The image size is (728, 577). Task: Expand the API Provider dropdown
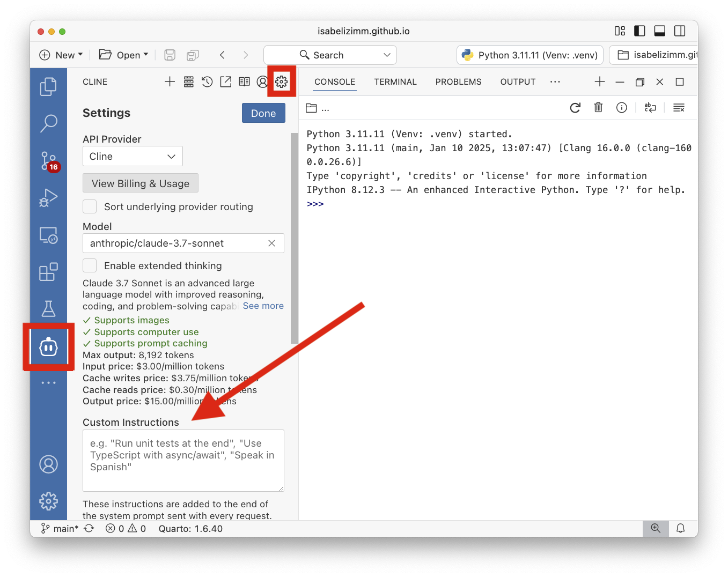133,157
